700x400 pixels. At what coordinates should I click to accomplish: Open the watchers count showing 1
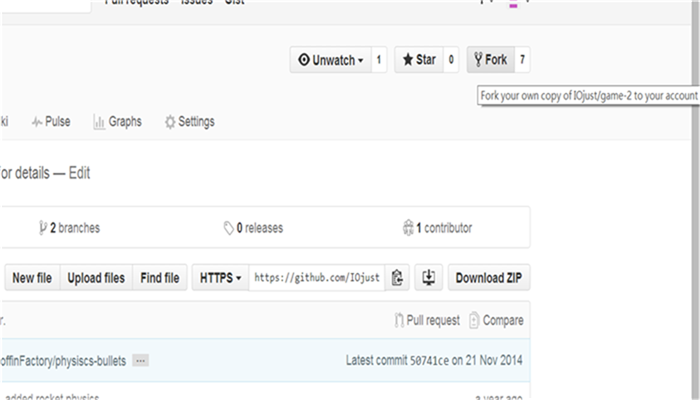(379, 59)
